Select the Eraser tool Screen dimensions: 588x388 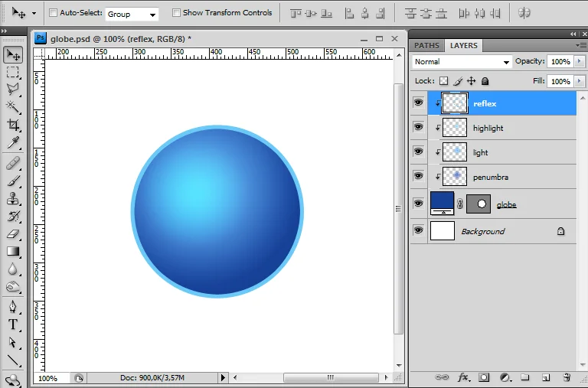(x=13, y=234)
